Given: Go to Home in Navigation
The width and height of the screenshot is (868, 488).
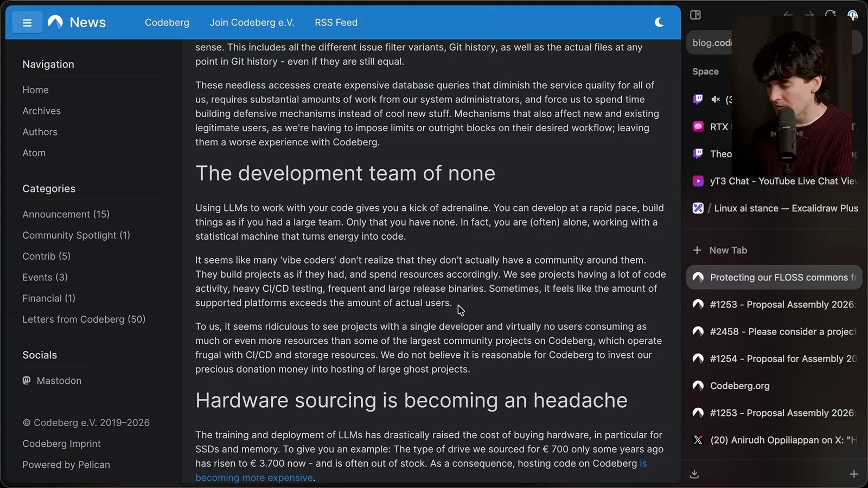Looking at the screenshot, I should (35, 90).
